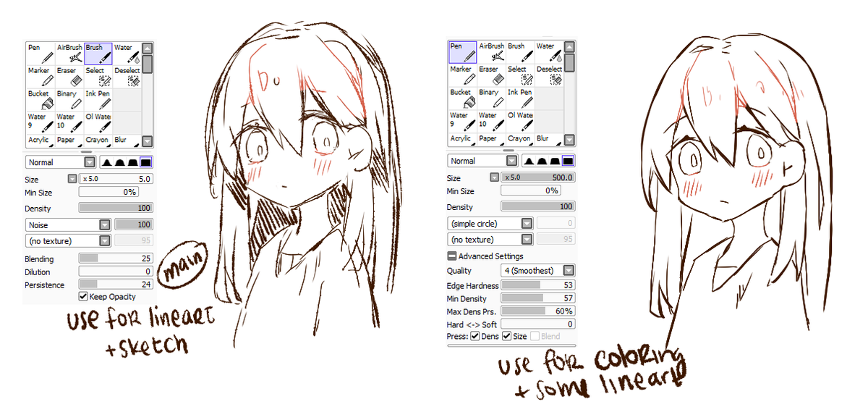Select the Crayon brush in right tool panel
The image size is (868, 420).
520,138
